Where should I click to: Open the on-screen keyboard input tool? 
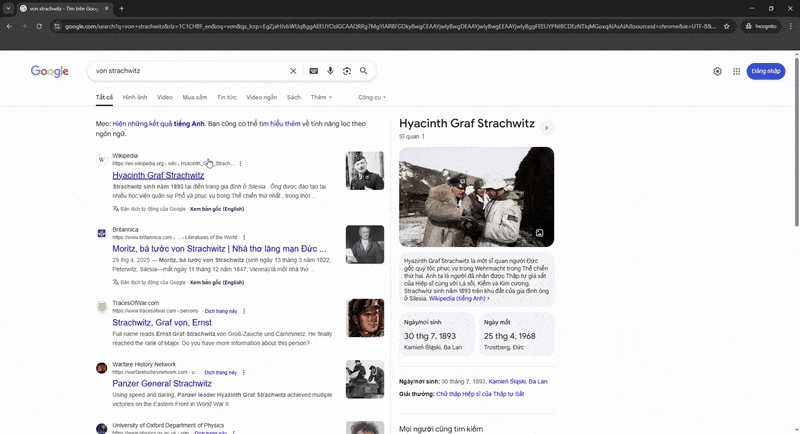[x=314, y=71]
